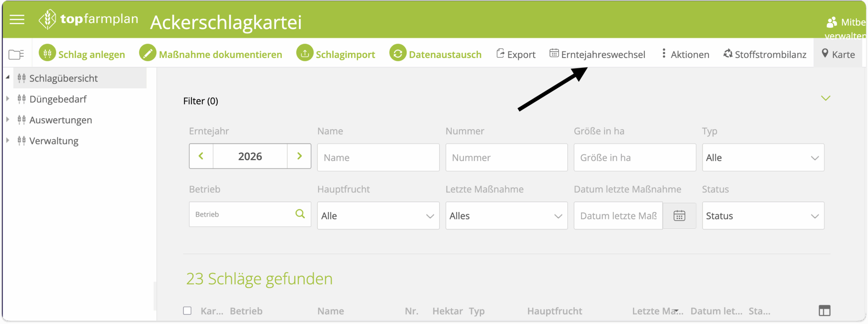Switch to the Karte view
This screenshot has height=324, width=868.
pyautogui.click(x=838, y=55)
